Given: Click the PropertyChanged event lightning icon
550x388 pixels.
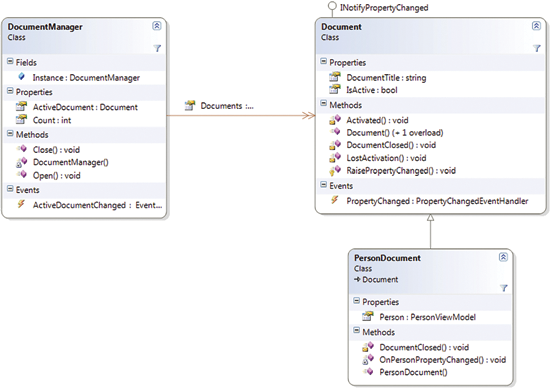Looking at the screenshot, I should point(335,200).
